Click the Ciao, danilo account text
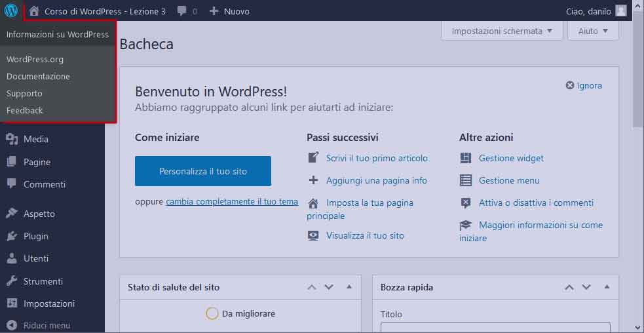The width and height of the screenshot is (644, 333). 588,11
